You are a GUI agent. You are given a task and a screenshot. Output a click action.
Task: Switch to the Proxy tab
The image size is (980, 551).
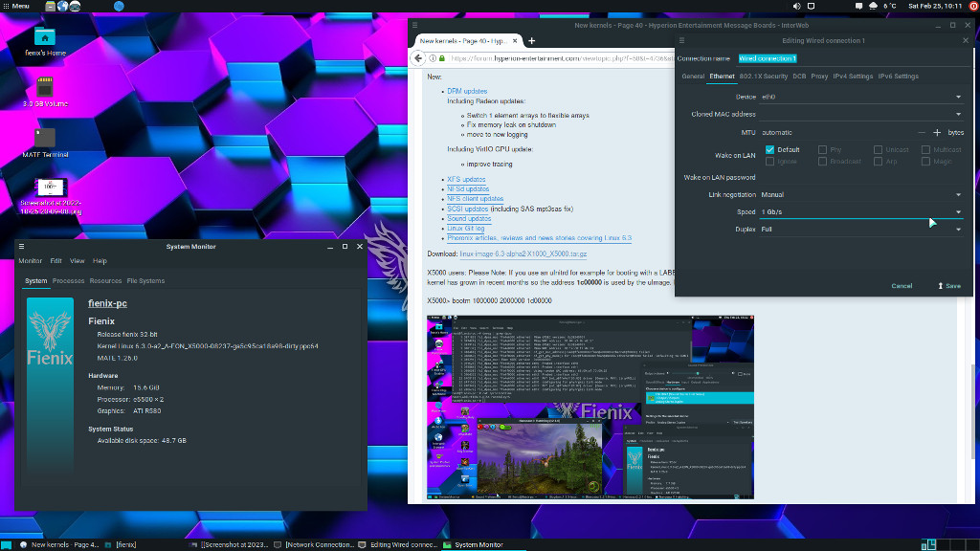[x=819, y=77]
